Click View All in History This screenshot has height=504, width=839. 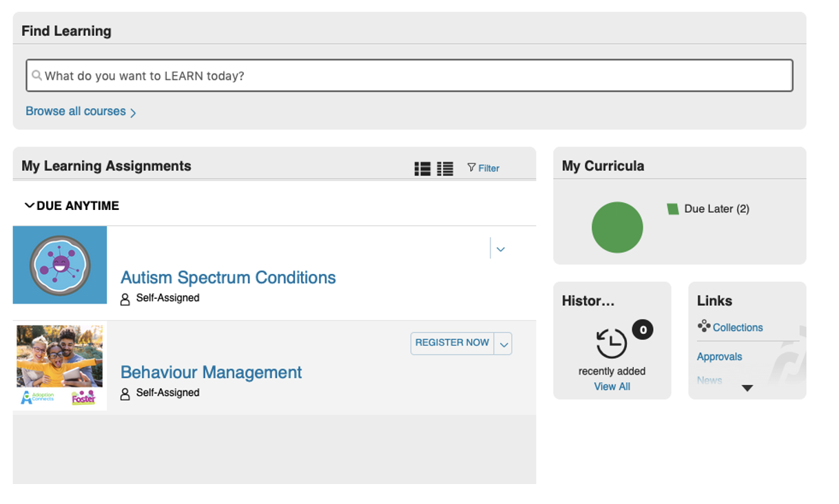click(x=612, y=386)
